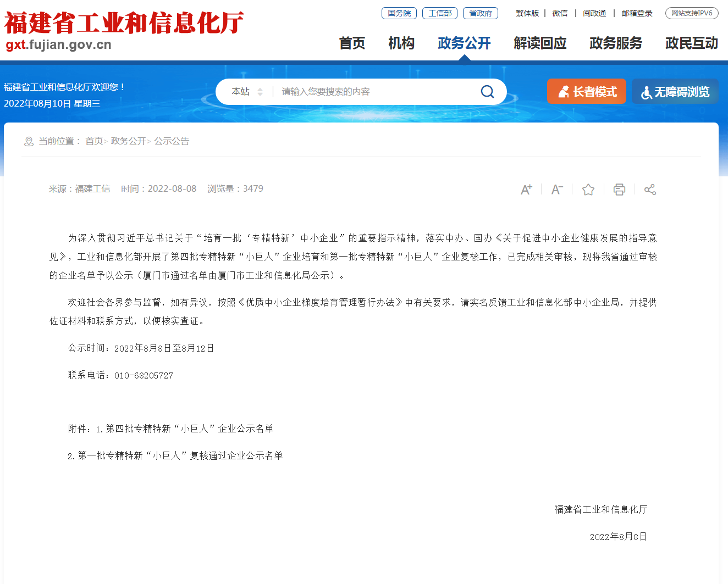The height and width of the screenshot is (584, 728).
Task: Click the star favorite icon
Action: tap(588, 190)
